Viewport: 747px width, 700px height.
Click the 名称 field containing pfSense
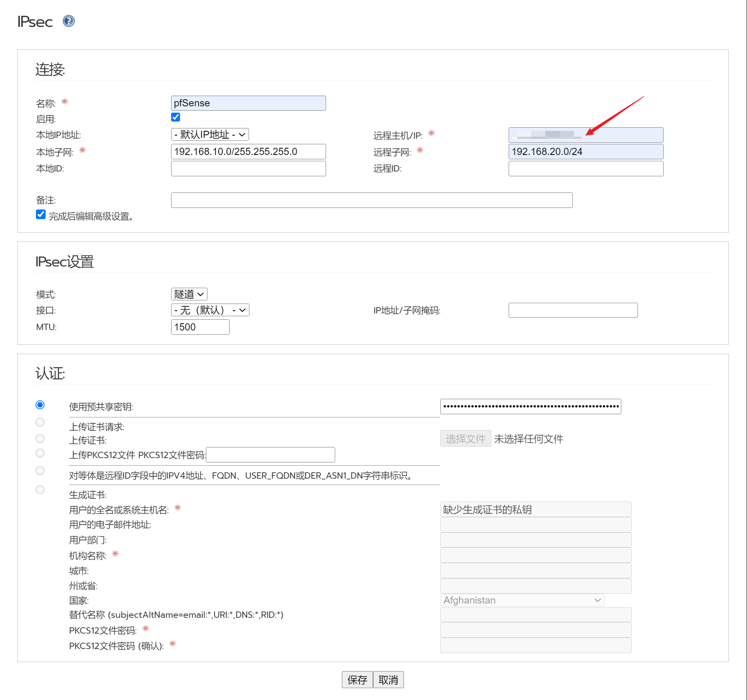(248, 103)
